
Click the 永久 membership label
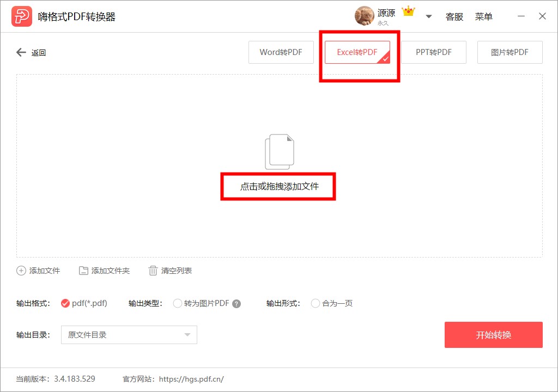[383, 23]
